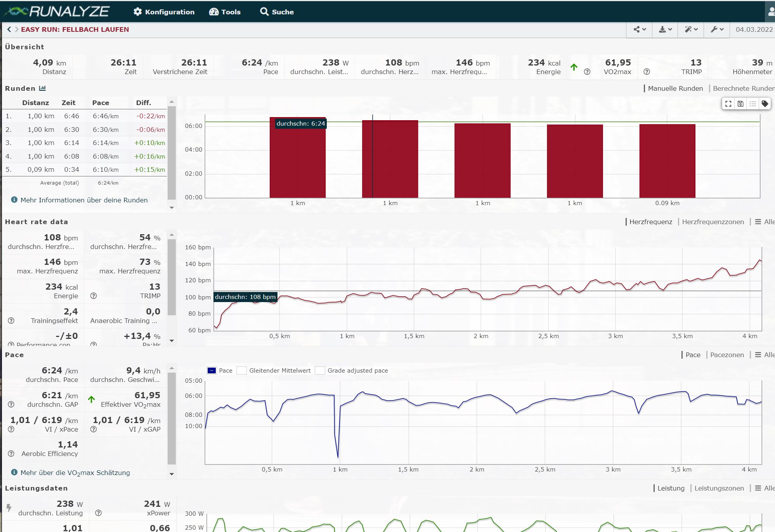The height and width of the screenshot is (532, 775).
Task: Click the heart rate stats panel scrollbar
Action: (x=172, y=277)
